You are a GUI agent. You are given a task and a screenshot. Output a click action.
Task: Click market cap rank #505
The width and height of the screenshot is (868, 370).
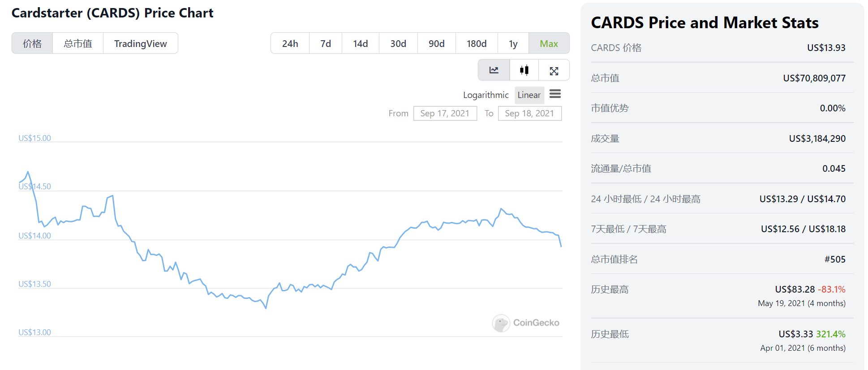click(x=835, y=259)
